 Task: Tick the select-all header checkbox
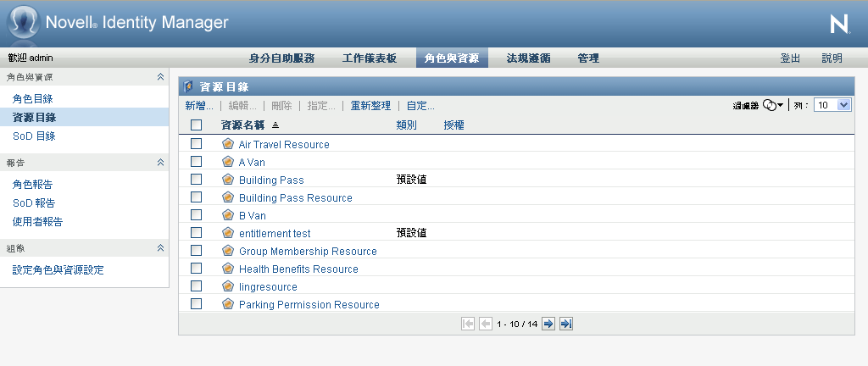pos(196,125)
